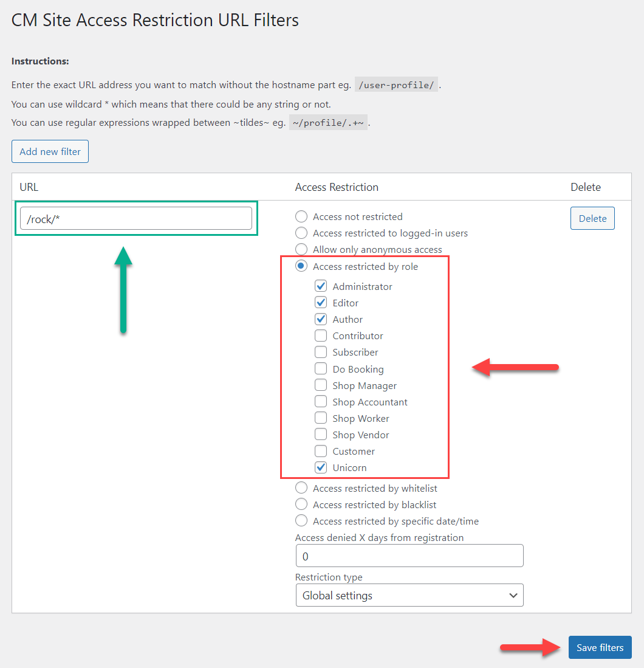The width and height of the screenshot is (644, 668).
Task: Toggle the Author role checkbox
Action: pos(321,319)
